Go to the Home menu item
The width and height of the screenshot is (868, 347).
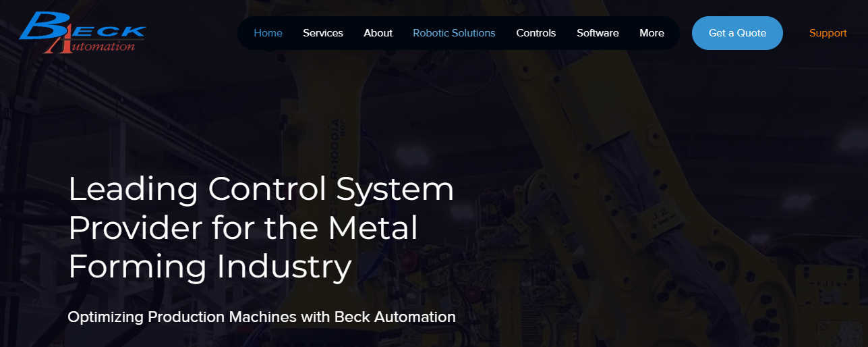[268, 33]
